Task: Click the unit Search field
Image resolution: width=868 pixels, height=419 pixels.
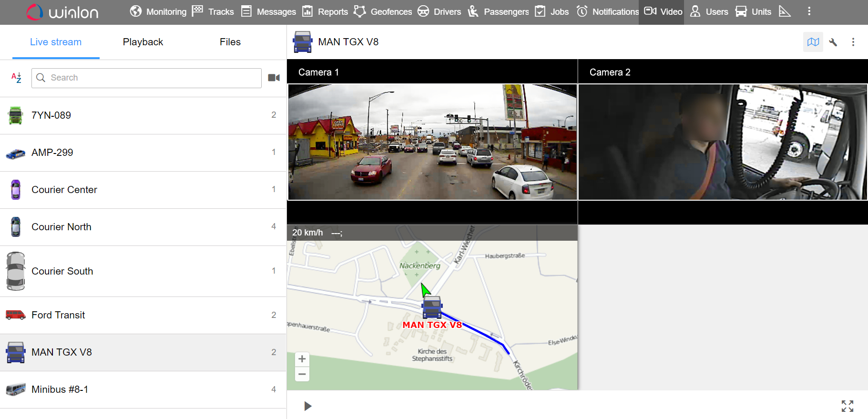Action: [146, 78]
